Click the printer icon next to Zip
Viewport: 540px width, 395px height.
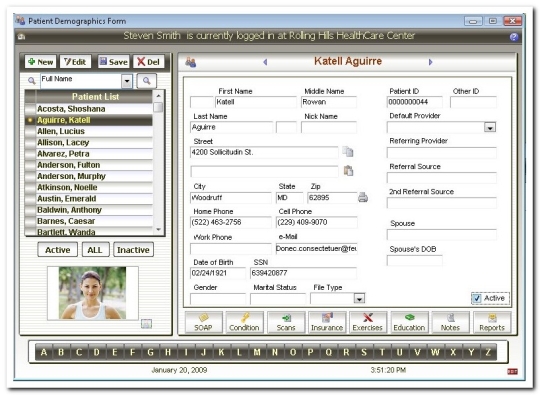363,197
